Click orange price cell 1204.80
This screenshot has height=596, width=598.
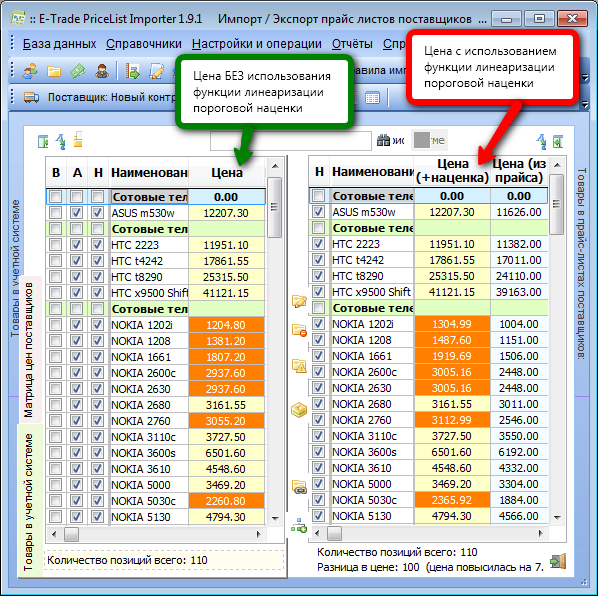point(226,325)
